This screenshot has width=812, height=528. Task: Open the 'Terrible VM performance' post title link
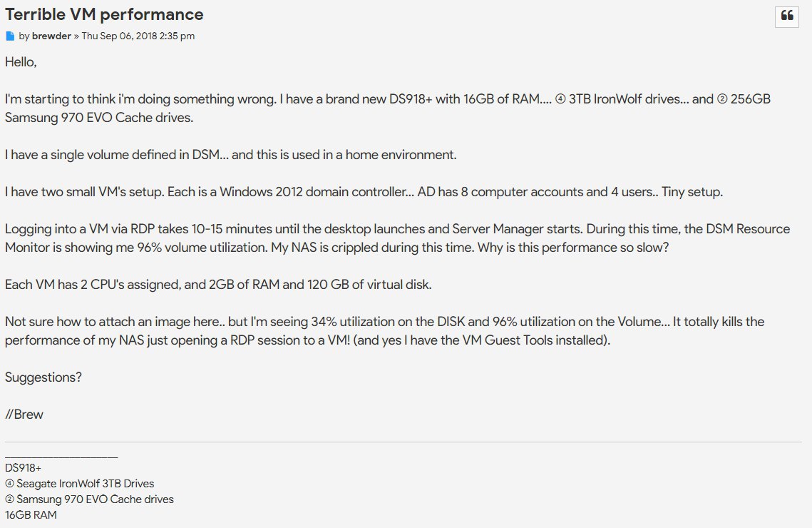(104, 14)
